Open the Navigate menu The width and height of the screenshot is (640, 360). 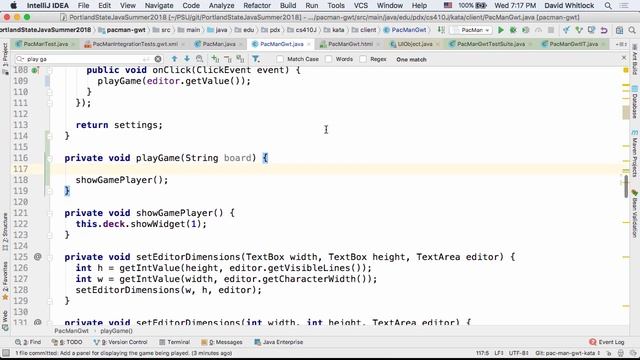159,6
